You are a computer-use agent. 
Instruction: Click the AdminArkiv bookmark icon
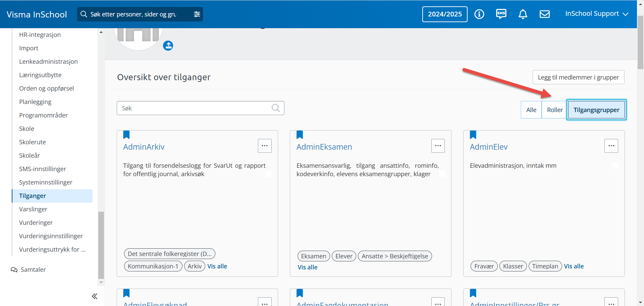(x=126, y=135)
